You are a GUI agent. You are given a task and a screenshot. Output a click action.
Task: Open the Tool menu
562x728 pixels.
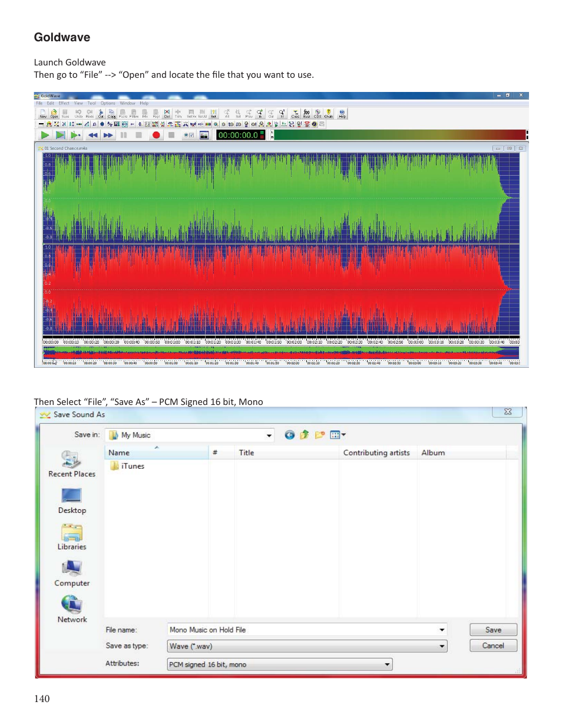[92, 103]
